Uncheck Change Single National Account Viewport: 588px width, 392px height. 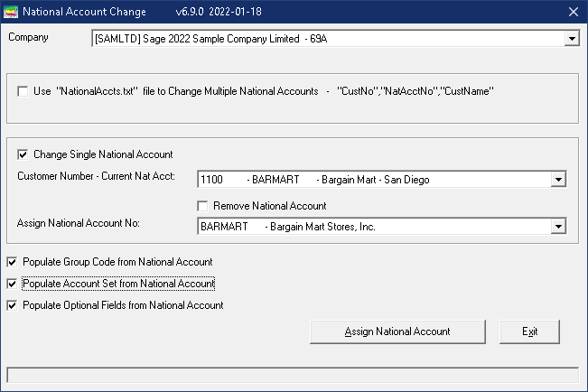[x=23, y=154]
